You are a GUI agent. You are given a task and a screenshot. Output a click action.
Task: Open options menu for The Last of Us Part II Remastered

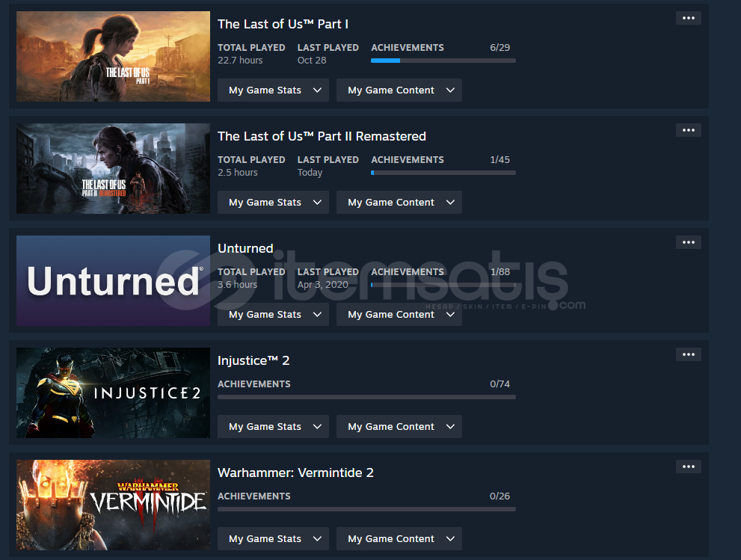pyautogui.click(x=688, y=130)
